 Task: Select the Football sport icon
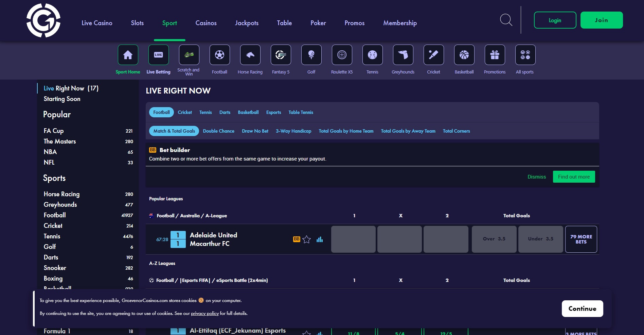[x=219, y=55]
